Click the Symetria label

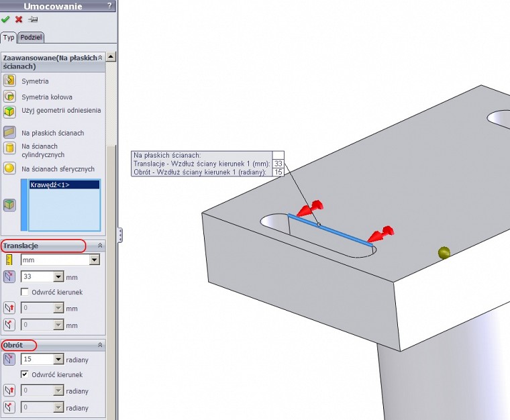[x=35, y=81]
